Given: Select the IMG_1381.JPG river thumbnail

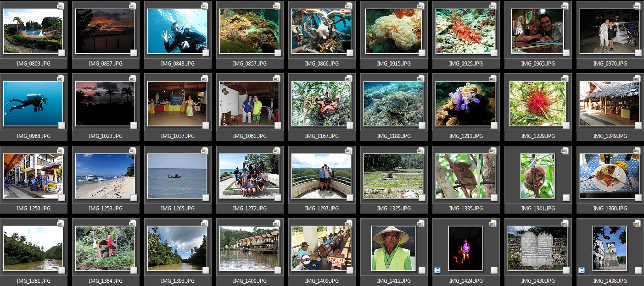Looking at the screenshot, I should 33,248.
